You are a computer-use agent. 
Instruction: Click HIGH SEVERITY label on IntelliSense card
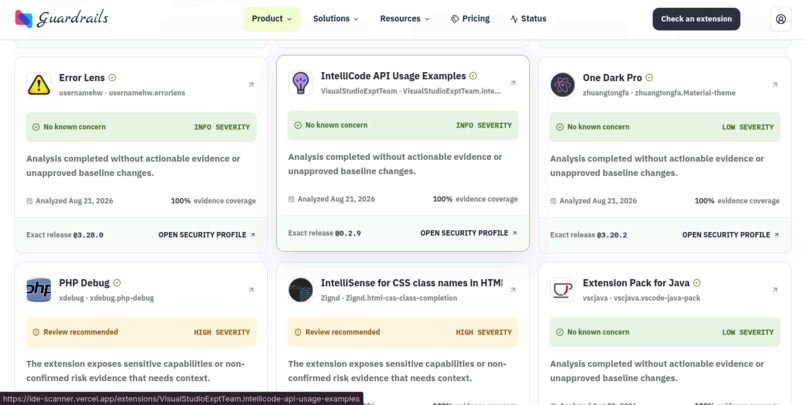(484, 333)
